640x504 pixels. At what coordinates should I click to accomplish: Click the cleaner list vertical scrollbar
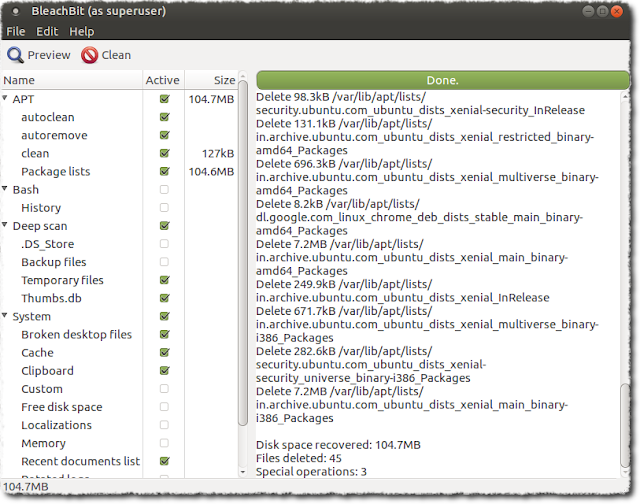pos(243,253)
